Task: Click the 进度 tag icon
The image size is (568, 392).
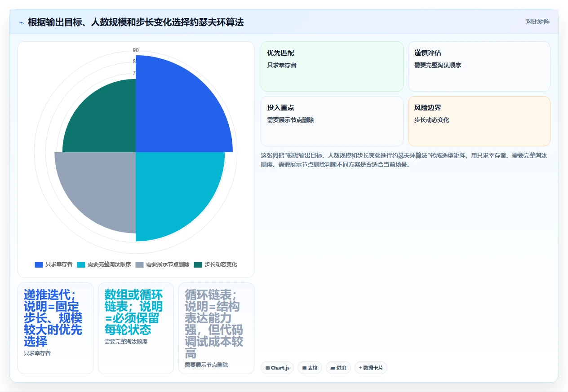Action: click(x=333, y=368)
